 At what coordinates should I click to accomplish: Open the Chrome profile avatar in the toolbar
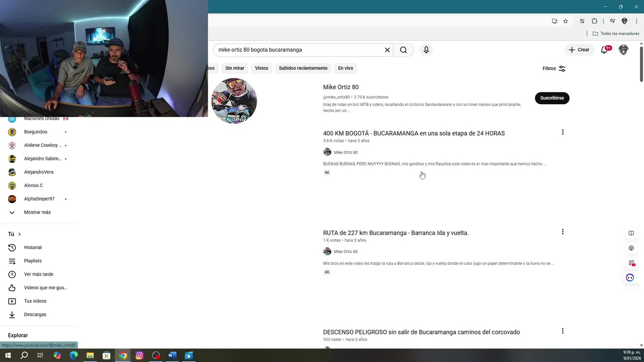[x=624, y=21]
